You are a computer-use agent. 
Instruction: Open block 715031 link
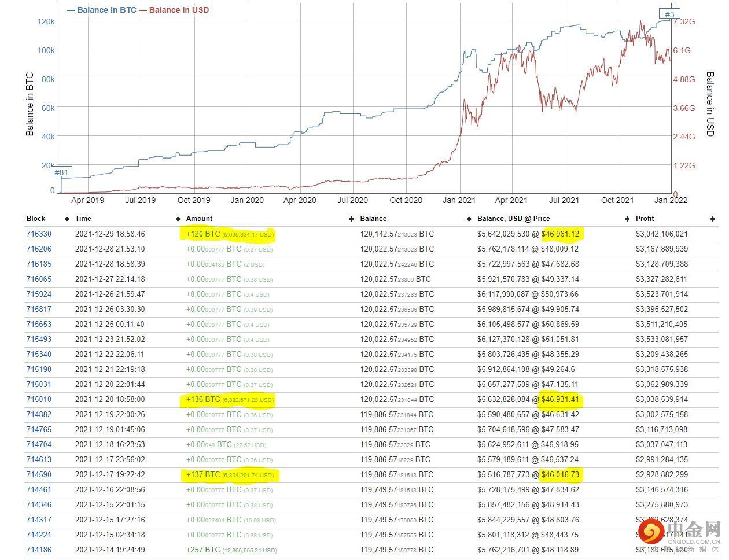pos(39,385)
